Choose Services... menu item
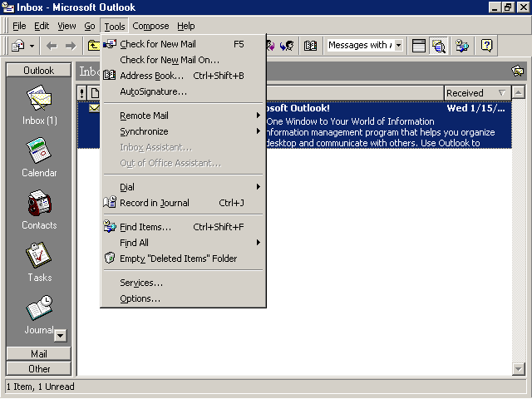The width and height of the screenshot is (532, 399). coord(183,283)
